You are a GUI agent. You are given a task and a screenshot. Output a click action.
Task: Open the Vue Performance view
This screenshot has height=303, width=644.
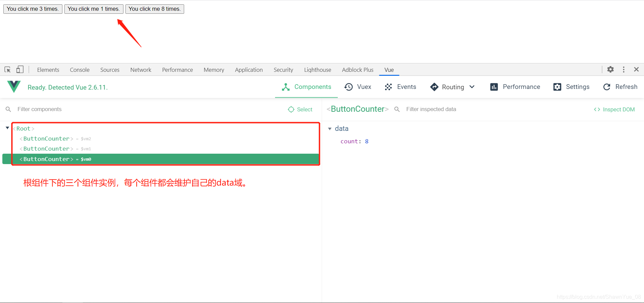coord(515,87)
